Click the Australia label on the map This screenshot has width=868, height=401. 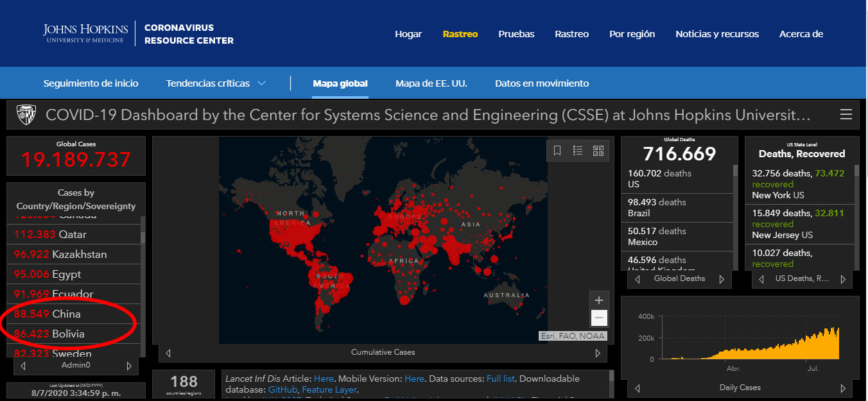point(507,295)
